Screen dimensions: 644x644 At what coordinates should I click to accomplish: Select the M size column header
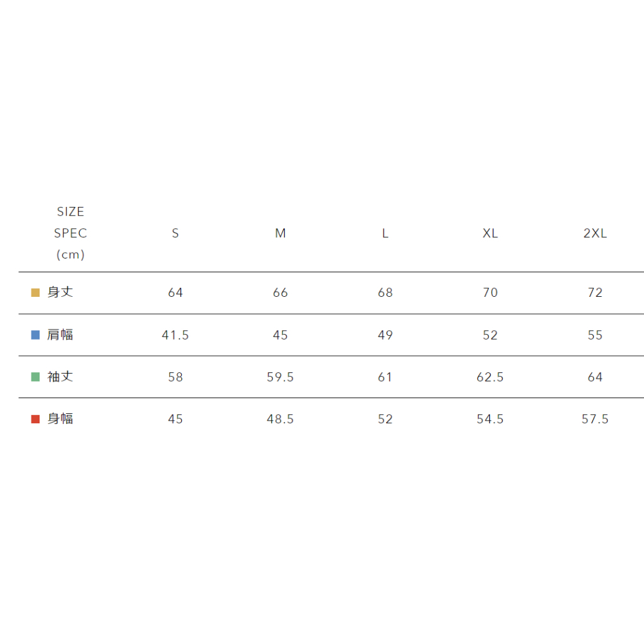(x=280, y=233)
